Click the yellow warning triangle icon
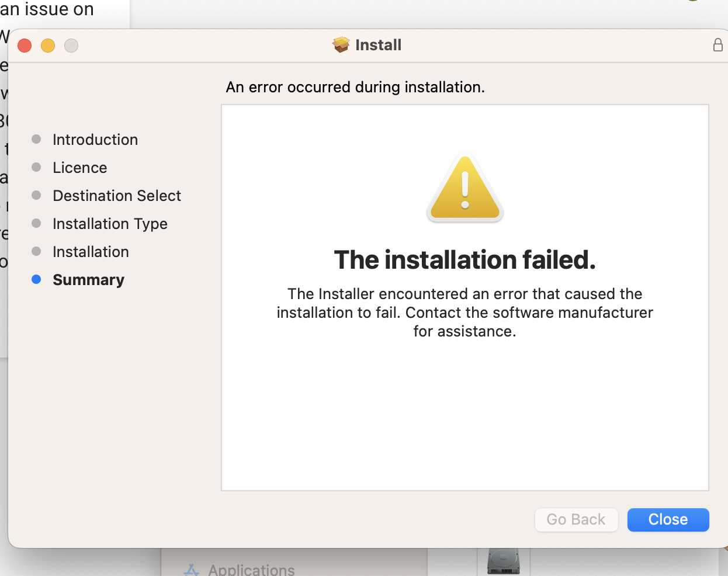The height and width of the screenshot is (576, 728). pos(464,188)
